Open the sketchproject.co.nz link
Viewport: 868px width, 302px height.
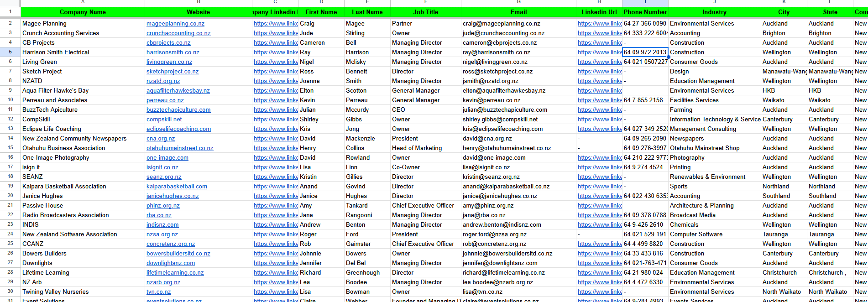173,72
